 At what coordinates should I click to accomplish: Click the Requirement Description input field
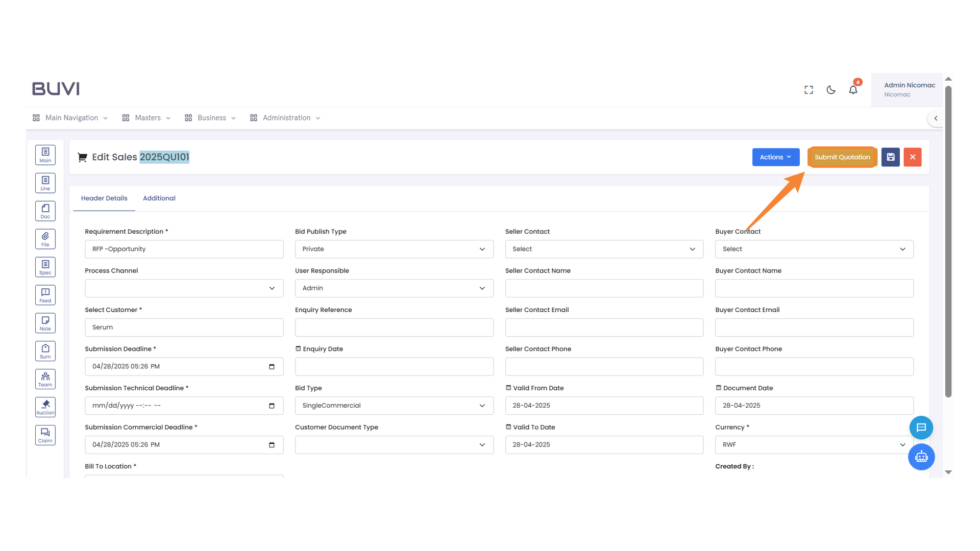click(184, 249)
